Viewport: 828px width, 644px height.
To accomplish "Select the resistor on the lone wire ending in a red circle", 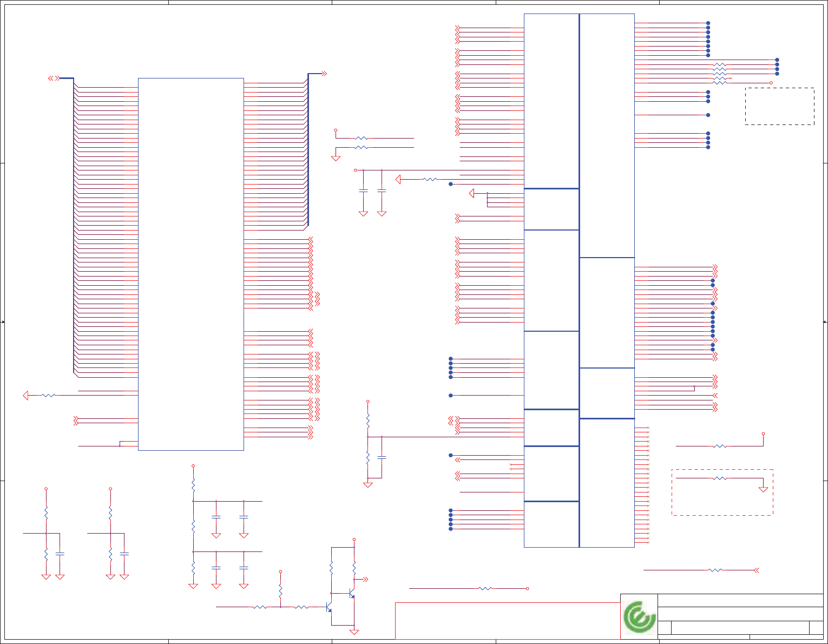I will coord(485,588).
